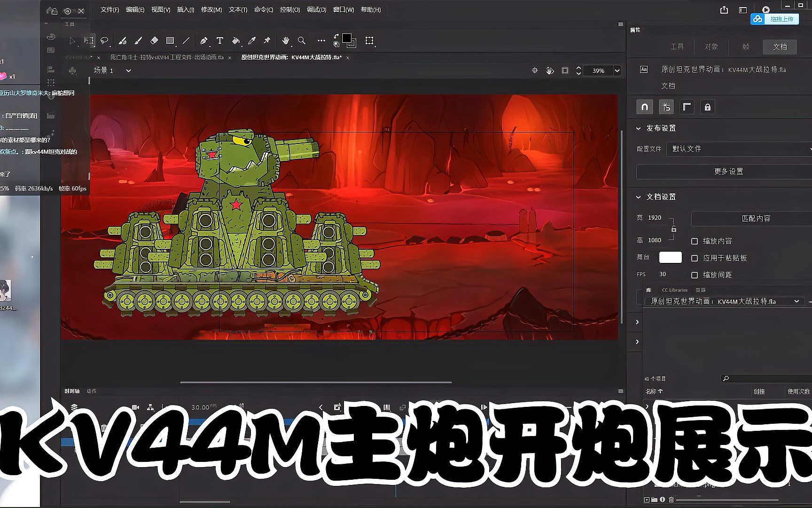This screenshot has width=812, height=508.
Task: Select the Pen tool
Action: (203, 40)
